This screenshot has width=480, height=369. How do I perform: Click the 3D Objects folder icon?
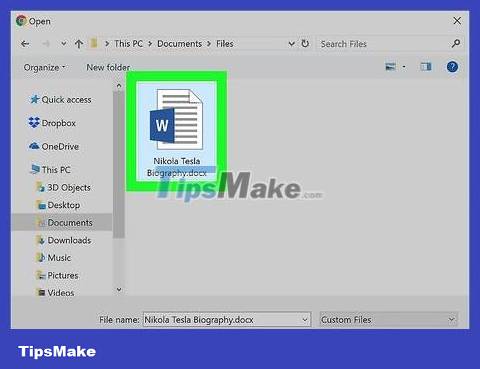pyautogui.click(x=40, y=187)
